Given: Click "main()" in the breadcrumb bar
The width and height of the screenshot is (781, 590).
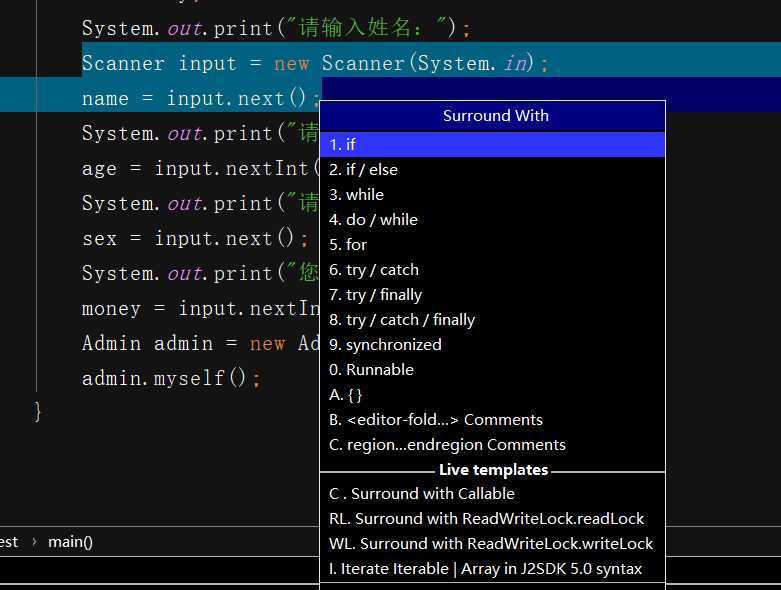Looking at the screenshot, I should tap(70, 542).
